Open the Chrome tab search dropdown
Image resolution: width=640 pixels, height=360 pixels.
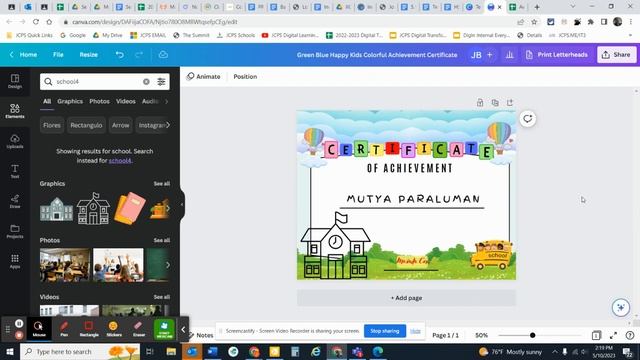click(x=573, y=7)
